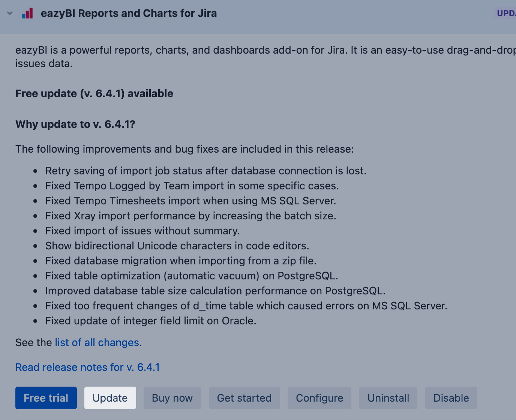Uninstall the eazyBI app
The width and height of the screenshot is (516, 420).
(x=388, y=398)
